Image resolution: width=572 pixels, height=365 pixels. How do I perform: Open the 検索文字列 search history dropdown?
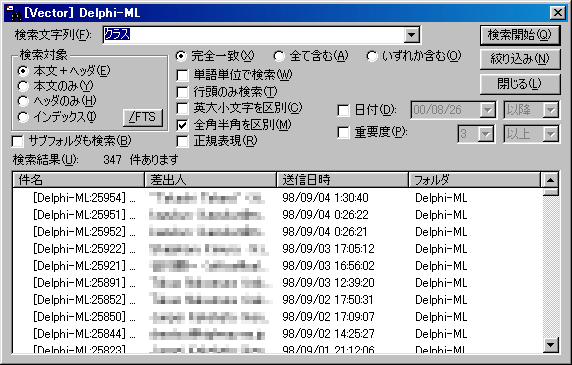pyautogui.click(x=411, y=35)
